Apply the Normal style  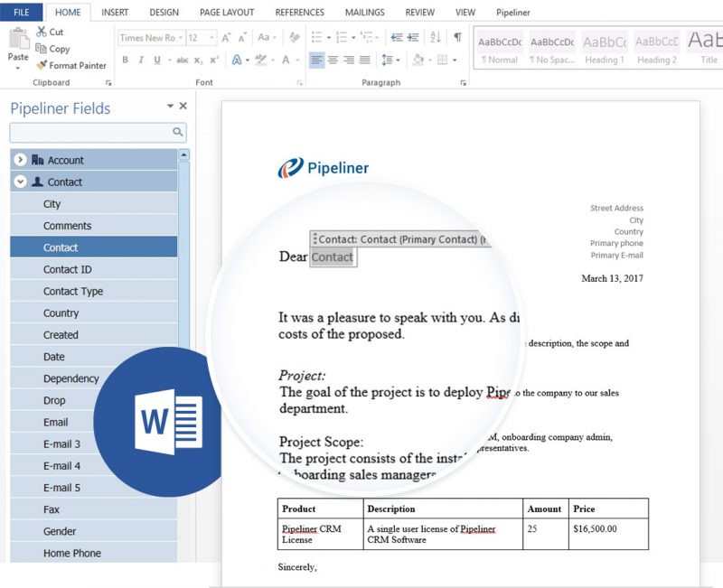tap(500, 49)
